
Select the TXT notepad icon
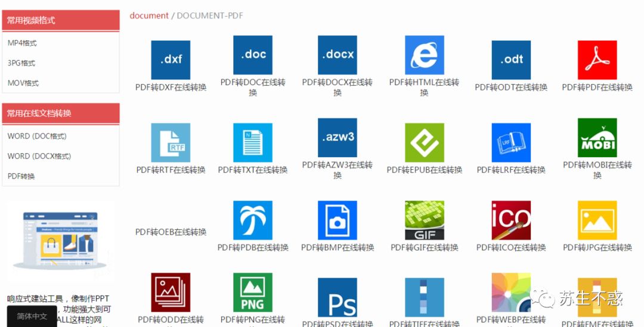pyautogui.click(x=253, y=143)
